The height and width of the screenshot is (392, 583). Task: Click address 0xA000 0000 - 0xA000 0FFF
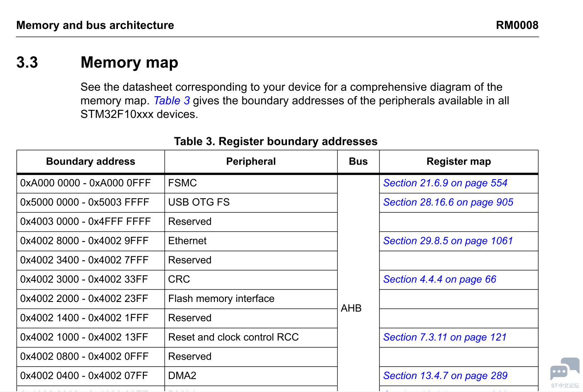click(86, 183)
